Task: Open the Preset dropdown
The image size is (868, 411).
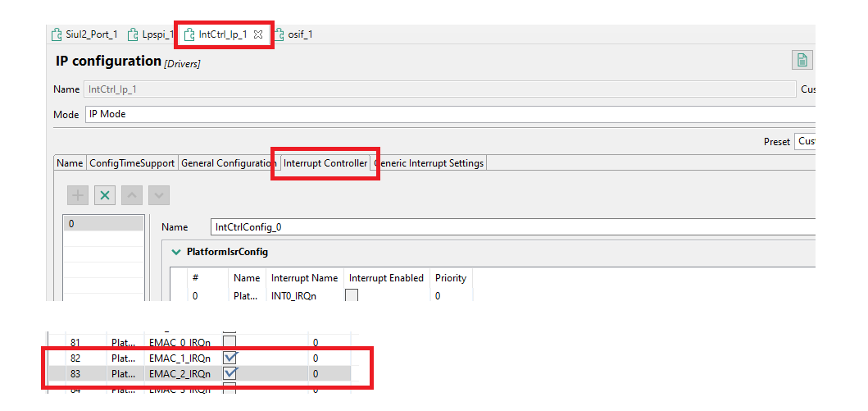Action: [805, 142]
